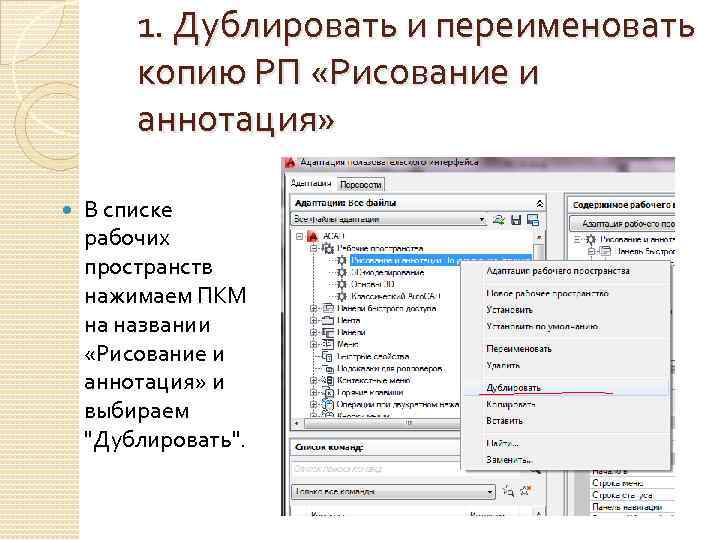Image resolution: width=720 pixels, height=540 pixels.
Task: Click gear icon of Основы 3D workspace
Action: (x=342, y=284)
